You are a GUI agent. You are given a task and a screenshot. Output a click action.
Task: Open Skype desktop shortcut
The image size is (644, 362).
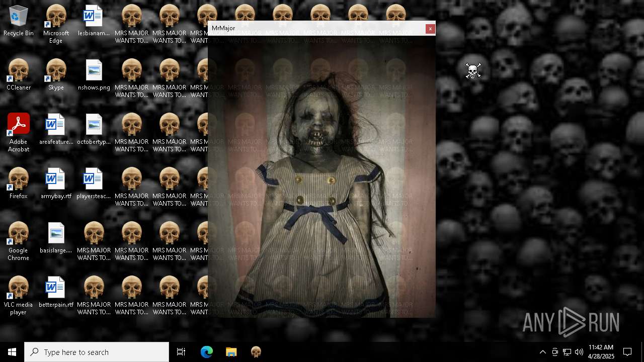56,75
